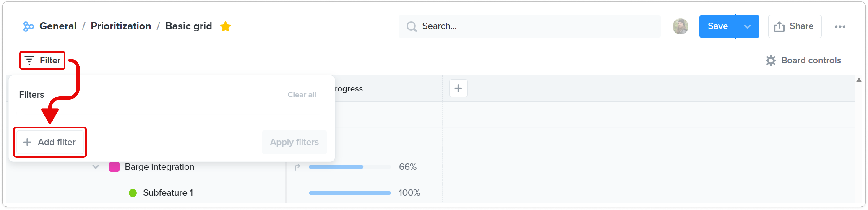Click Clear all filters link
Viewport: 868px width, 210px height.
coord(302,95)
